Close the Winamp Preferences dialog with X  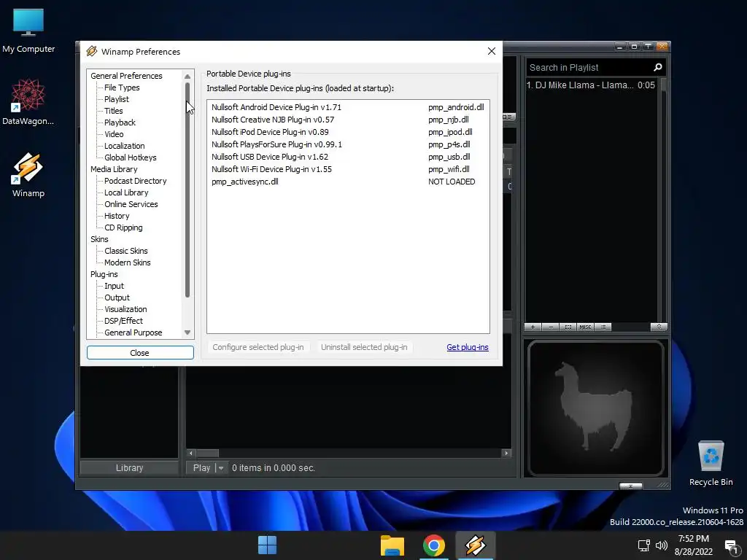[x=492, y=51]
